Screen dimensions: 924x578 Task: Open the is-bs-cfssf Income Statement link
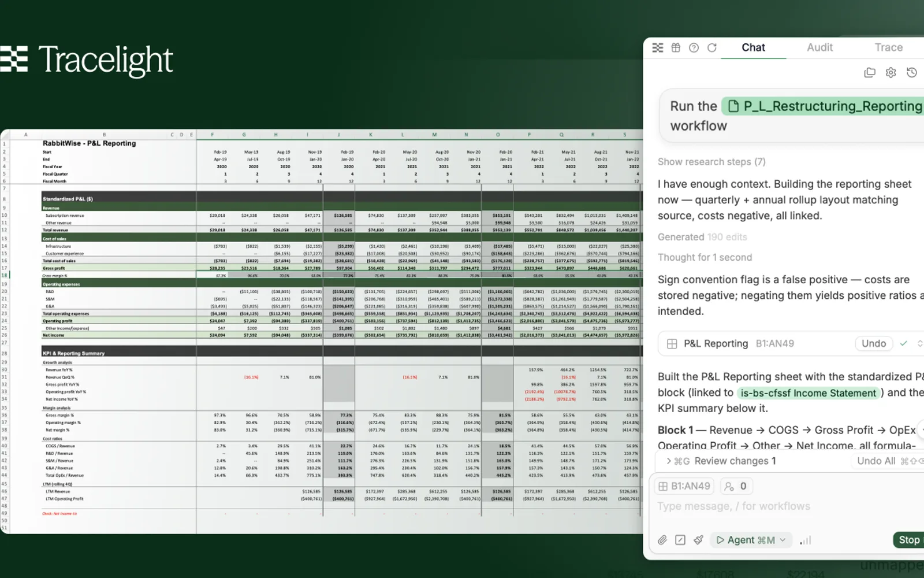[808, 393]
